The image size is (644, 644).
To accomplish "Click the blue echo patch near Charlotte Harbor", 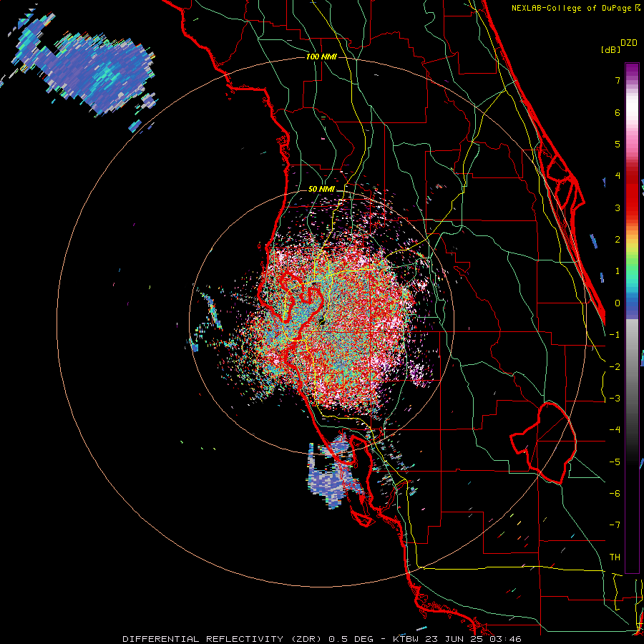I will pyautogui.click(x=332, y=472).
